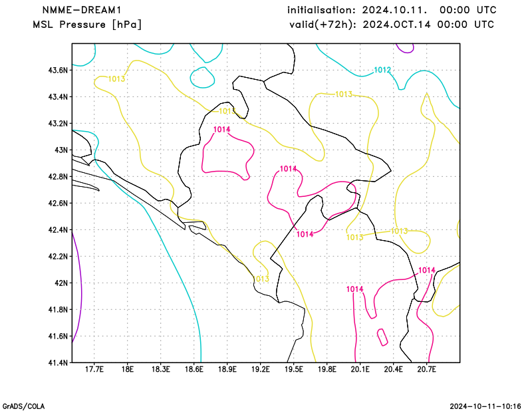Viewport: 532px width, 411px height.
Task: Select the "18.6E" longitude label
Action: coord(194,369)
